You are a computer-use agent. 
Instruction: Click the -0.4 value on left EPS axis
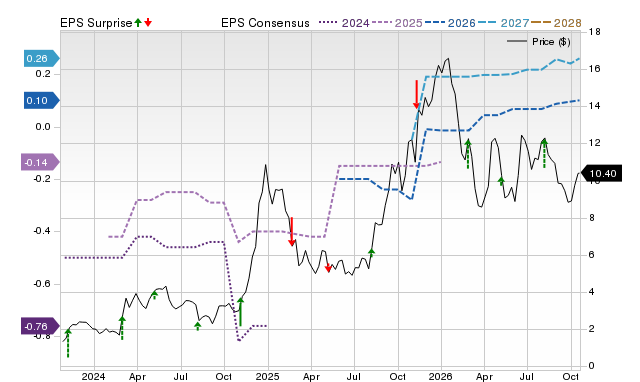tap(42, 231)
